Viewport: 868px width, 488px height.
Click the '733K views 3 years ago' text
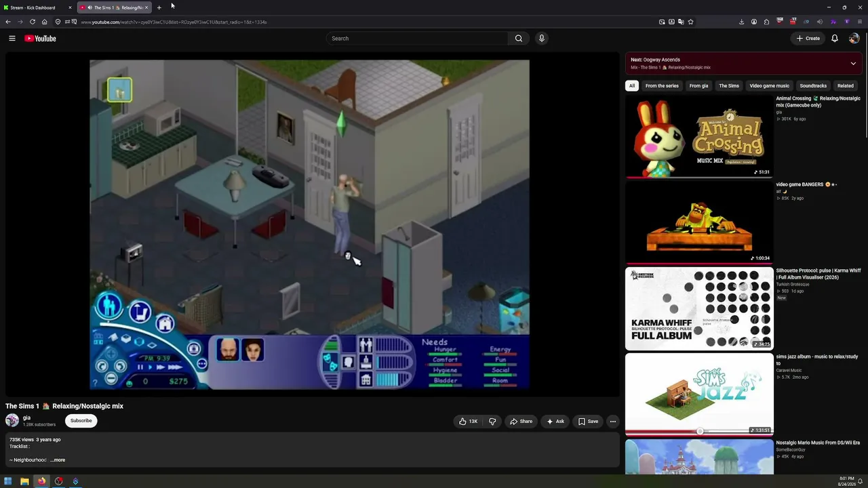point(35,440)
